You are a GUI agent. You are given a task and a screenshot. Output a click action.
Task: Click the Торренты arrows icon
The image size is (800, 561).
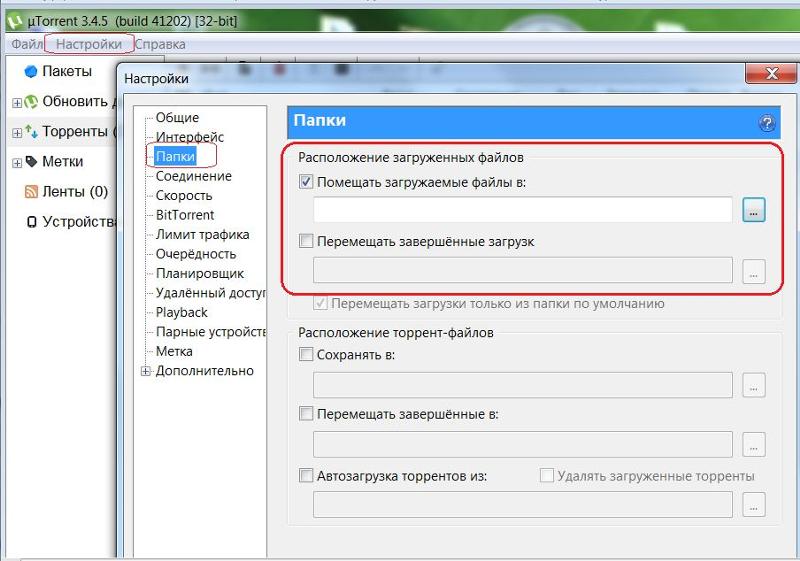(31, 132)
